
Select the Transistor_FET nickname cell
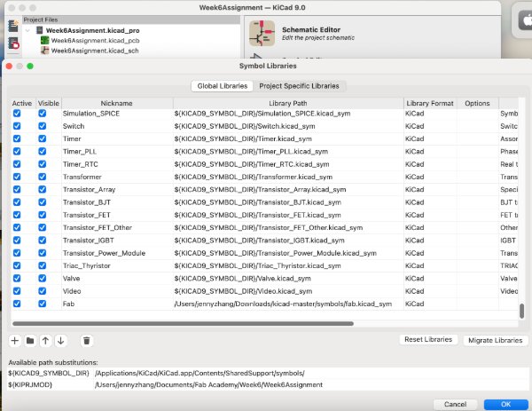click(117, 215)
